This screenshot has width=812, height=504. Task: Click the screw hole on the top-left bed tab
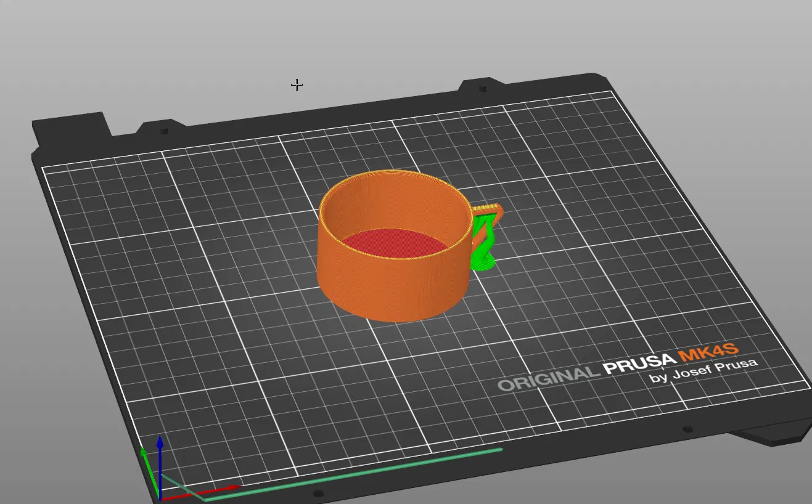(x=164, y=131)
